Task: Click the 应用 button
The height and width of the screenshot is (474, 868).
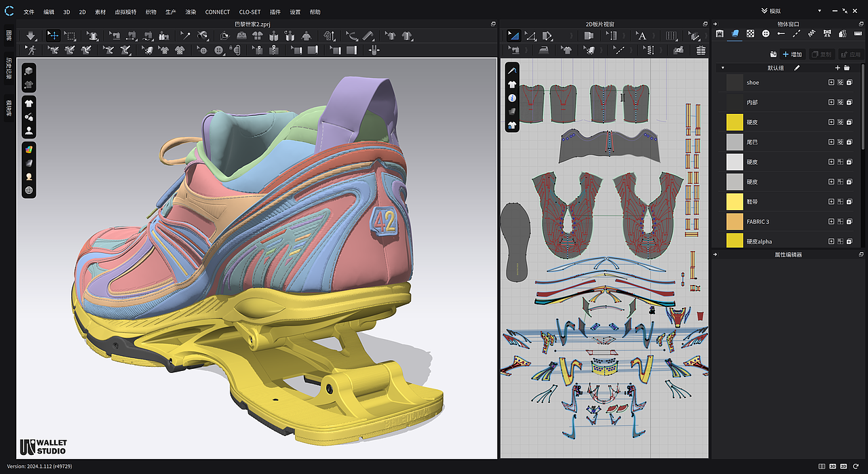Action: point(850,54)
